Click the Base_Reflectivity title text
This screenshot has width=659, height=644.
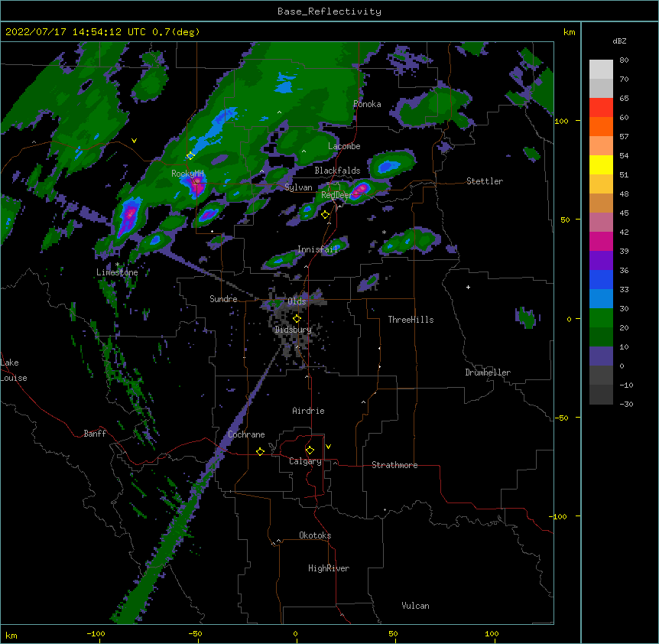329,11
